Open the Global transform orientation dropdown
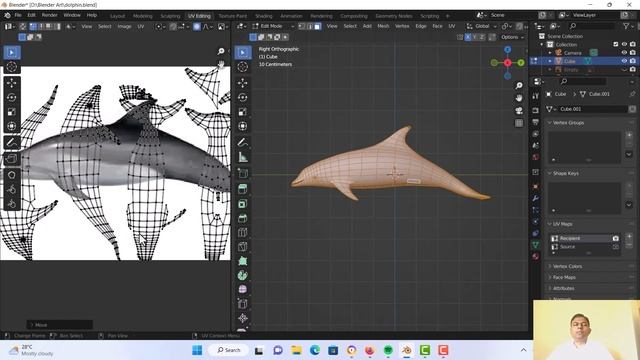The image size is (640, 360). tap(482, 26)
